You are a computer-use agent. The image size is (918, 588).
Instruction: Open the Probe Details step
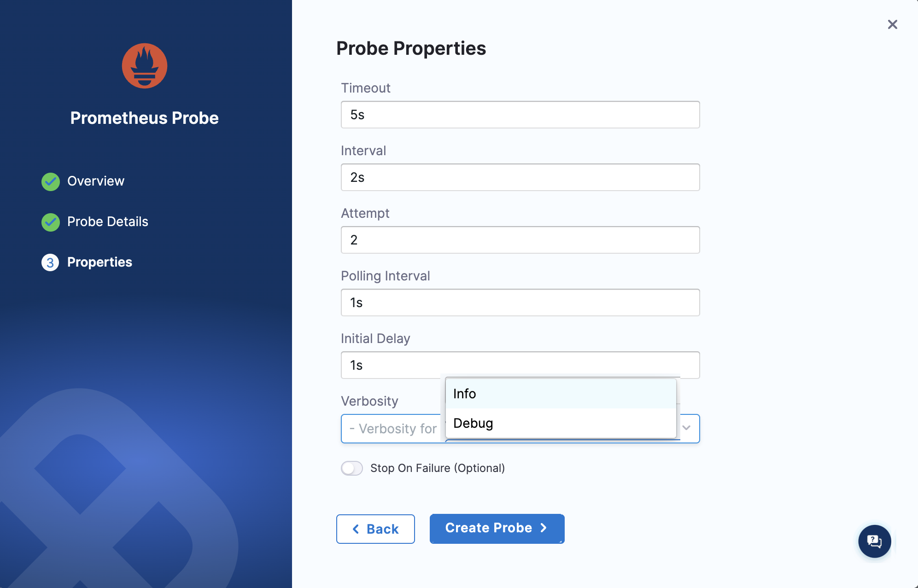108,222
